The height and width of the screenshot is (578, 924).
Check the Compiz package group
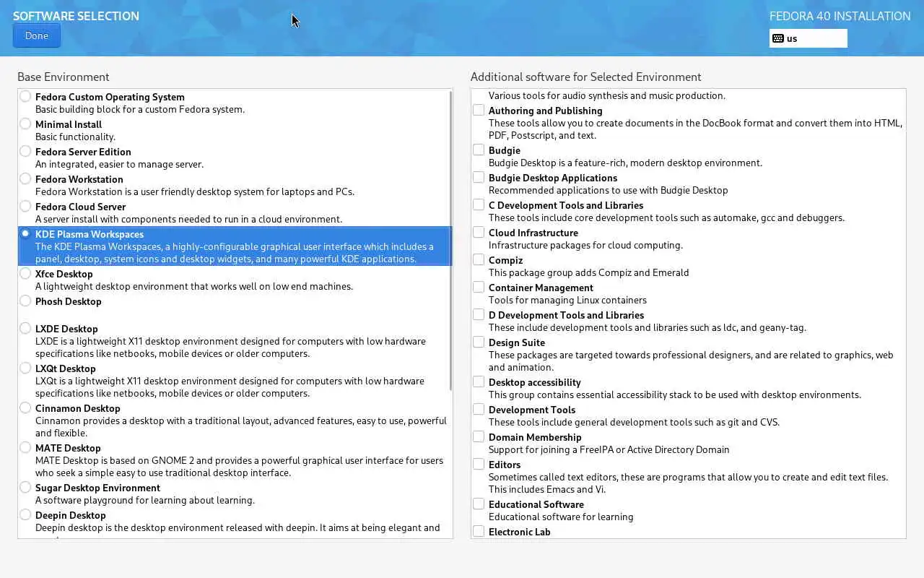[479, 259]
